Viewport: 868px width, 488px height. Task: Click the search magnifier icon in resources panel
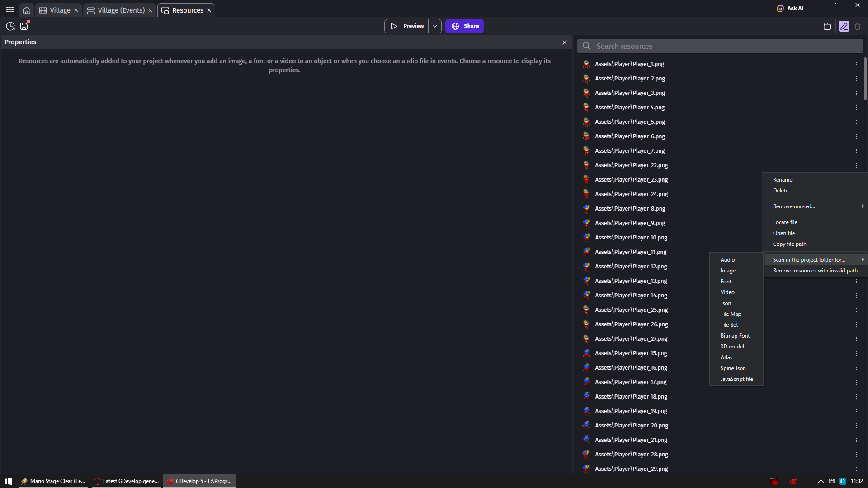click(586, 46)
